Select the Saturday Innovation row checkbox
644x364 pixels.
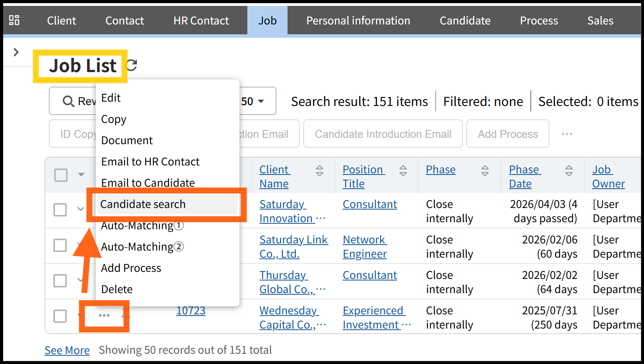(60, 210)
